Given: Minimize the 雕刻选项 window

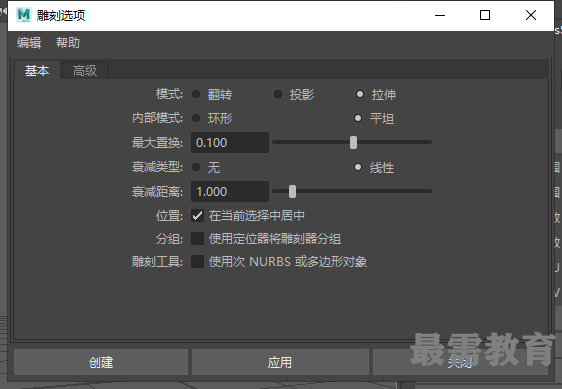Looking at the screenshot, I should tap(440, 15).
